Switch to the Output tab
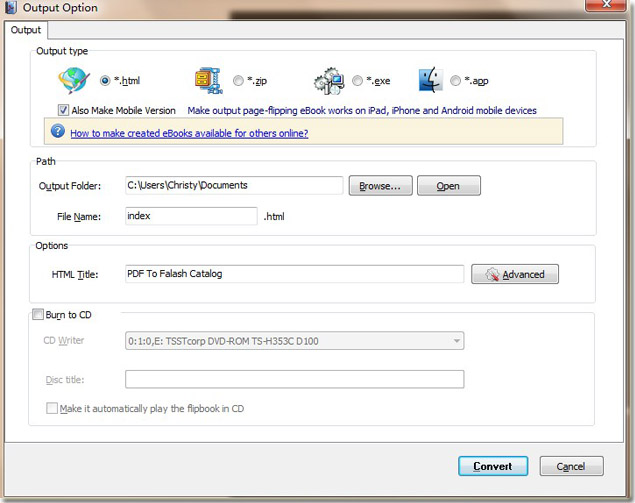The width and height of the screenshot is (635, 503). (x=26, y=30)
